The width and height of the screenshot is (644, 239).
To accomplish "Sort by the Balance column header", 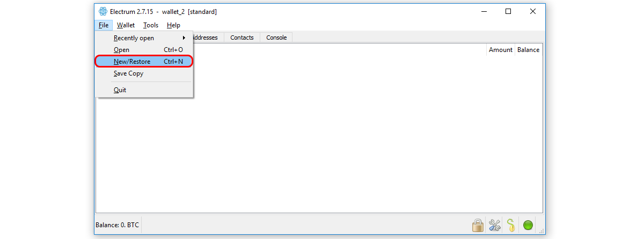I will point(528,50).
